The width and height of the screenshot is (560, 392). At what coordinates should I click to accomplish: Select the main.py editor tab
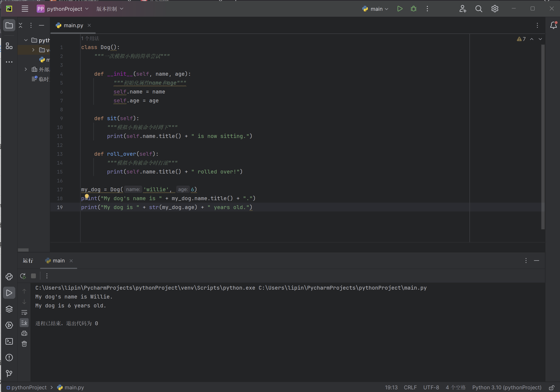point(73,25)
